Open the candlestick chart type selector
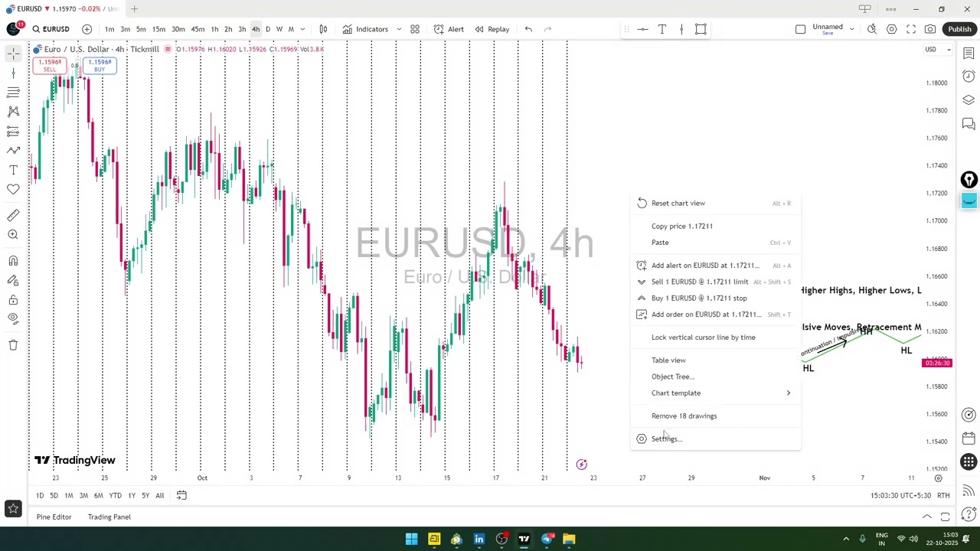This screenshot has height=551, width=980. [x=323, y=29]
